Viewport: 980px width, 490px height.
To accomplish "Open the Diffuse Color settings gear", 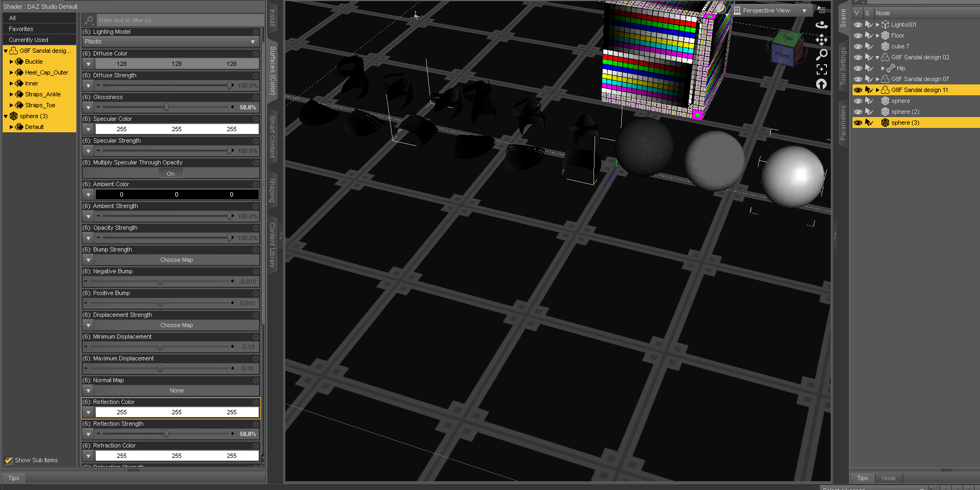I will pos(255,53).
